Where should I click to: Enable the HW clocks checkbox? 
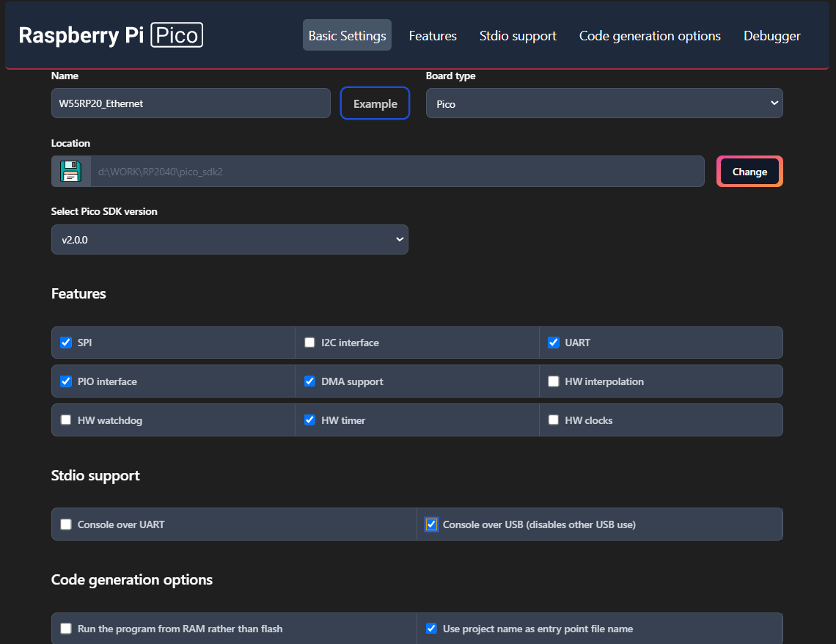[554, 420]
